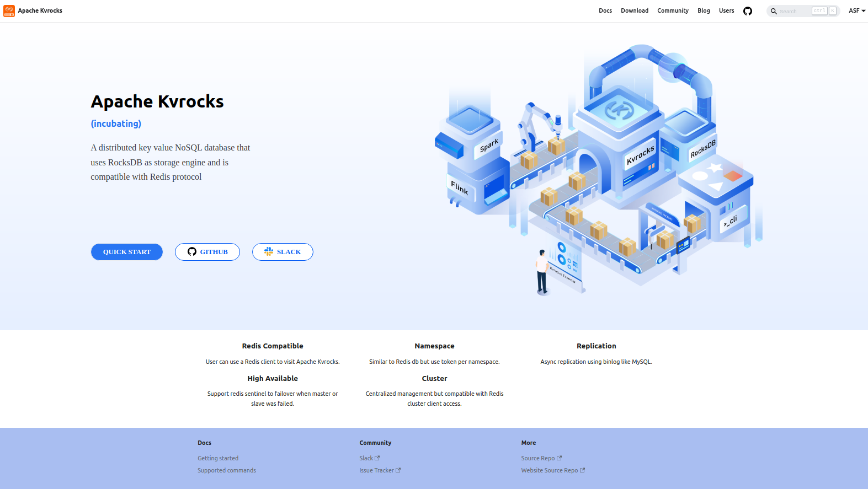Click the Apache Kvrocks site title
Viewport: 868px width, 489px height.
(40, 11)
